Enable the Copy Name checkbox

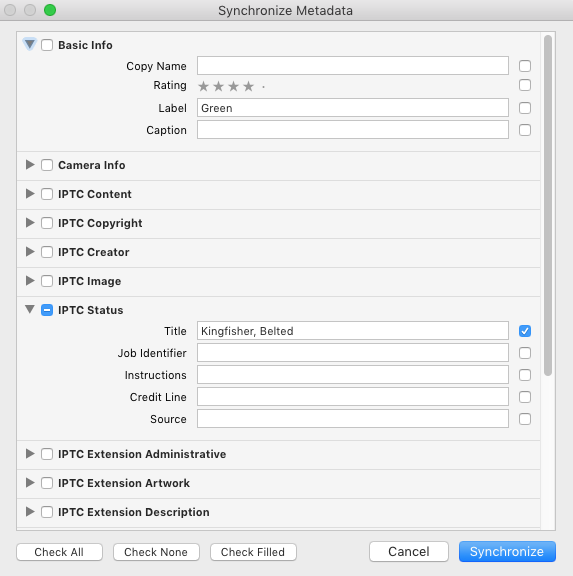525,66
